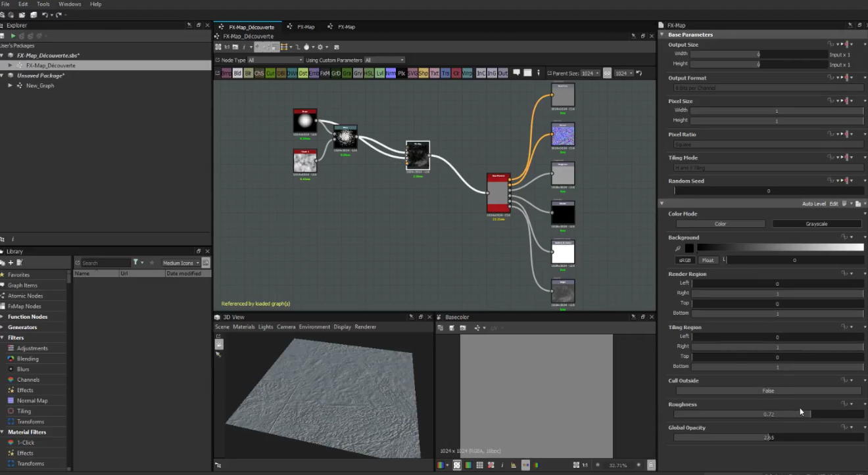Click the undo arrow in main toolbar
Viewport: 868px width, 475px height.
tap(45, 14)
